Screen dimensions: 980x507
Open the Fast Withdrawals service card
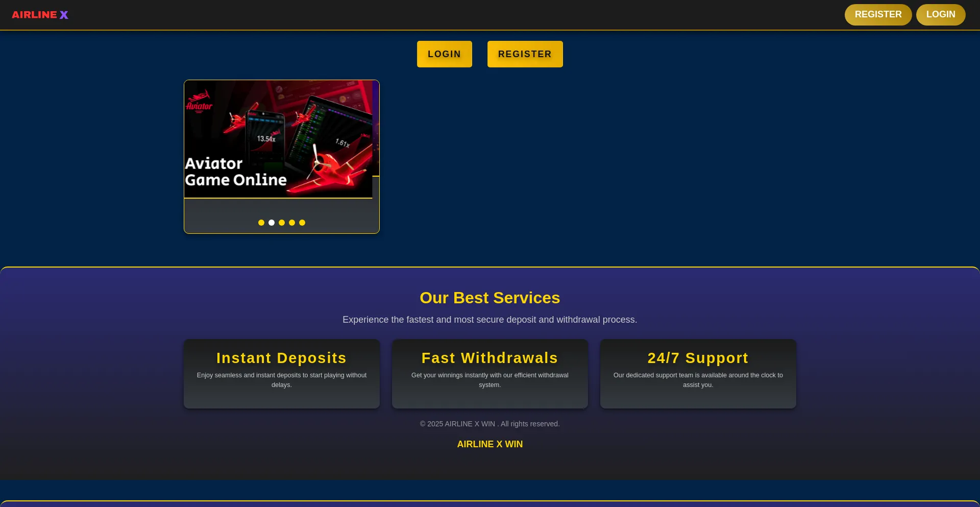[x=489, y=373]
